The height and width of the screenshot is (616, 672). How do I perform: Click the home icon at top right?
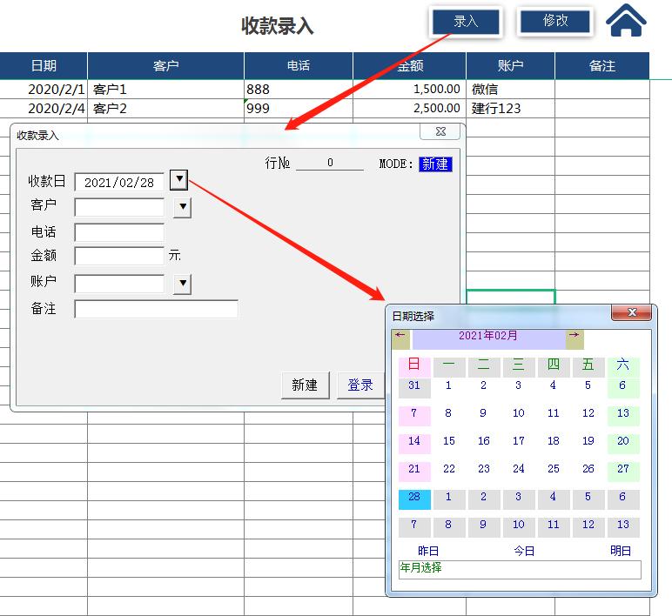tap(626, 20)
